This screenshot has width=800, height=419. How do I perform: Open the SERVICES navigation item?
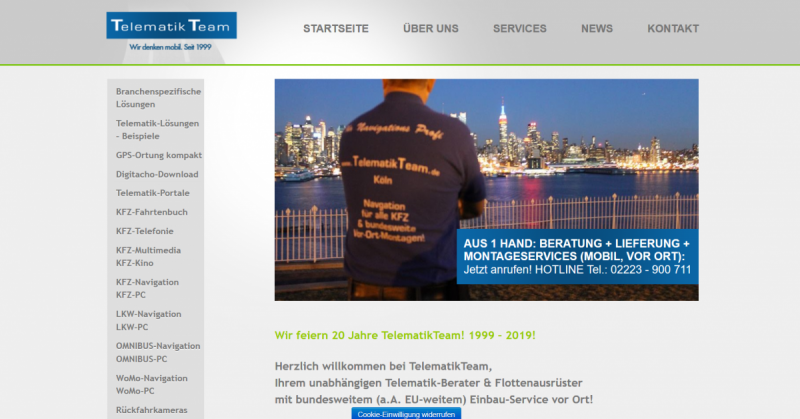(x=519, y=29)
